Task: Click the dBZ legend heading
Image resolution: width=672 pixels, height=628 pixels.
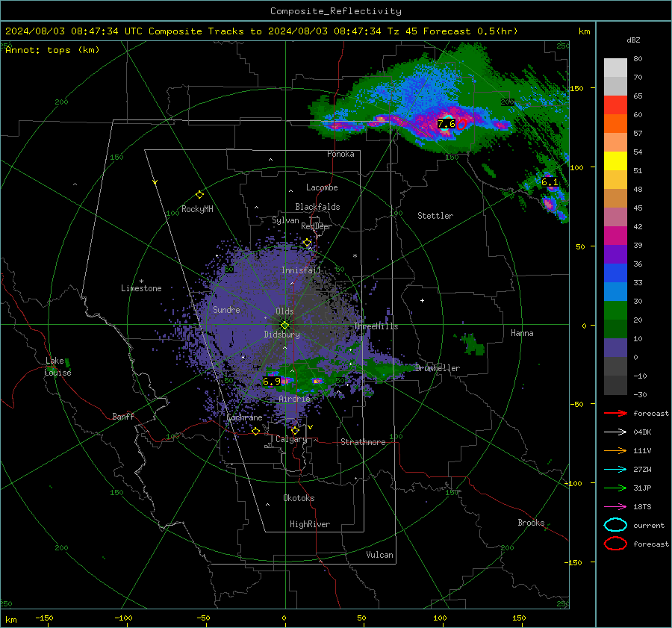Action: point(633,40)
